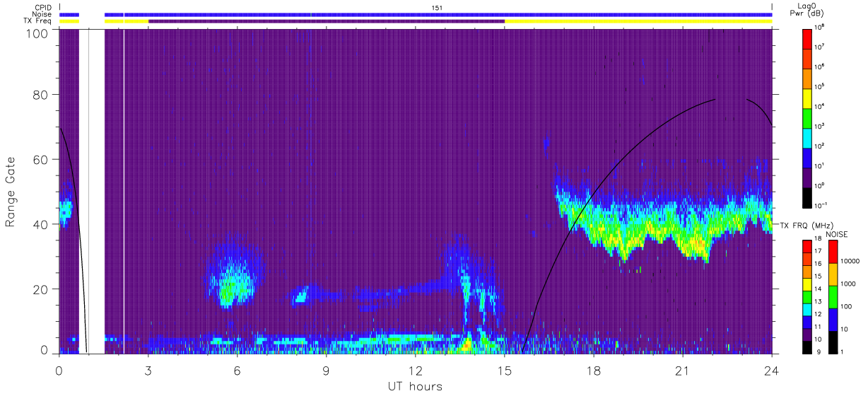Click the '20' tick on Range Gate axis

42,289
